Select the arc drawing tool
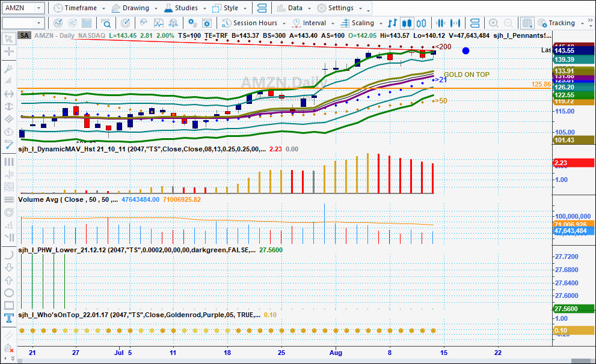This screenshot has height=364, width=596. click(9, 255)
